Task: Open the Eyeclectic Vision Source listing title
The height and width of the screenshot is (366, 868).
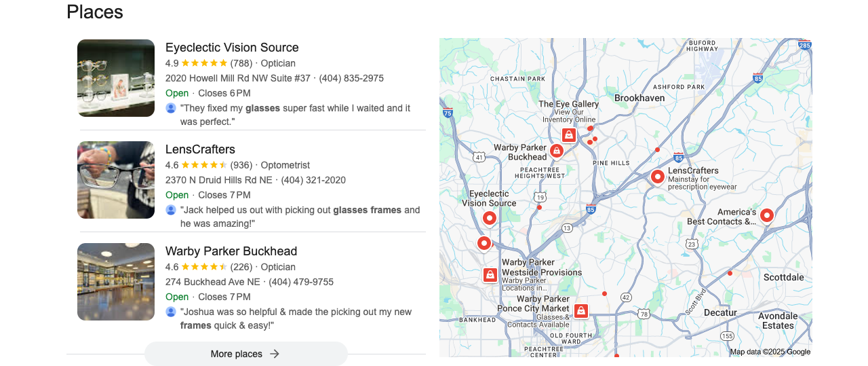Action: point(232,48)
